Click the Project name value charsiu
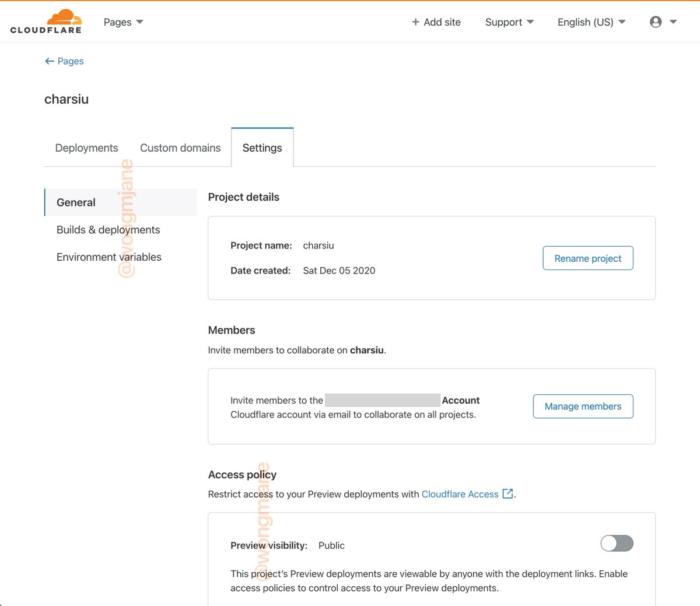Viewport: 700px width, 606px height. coord(318,246)
